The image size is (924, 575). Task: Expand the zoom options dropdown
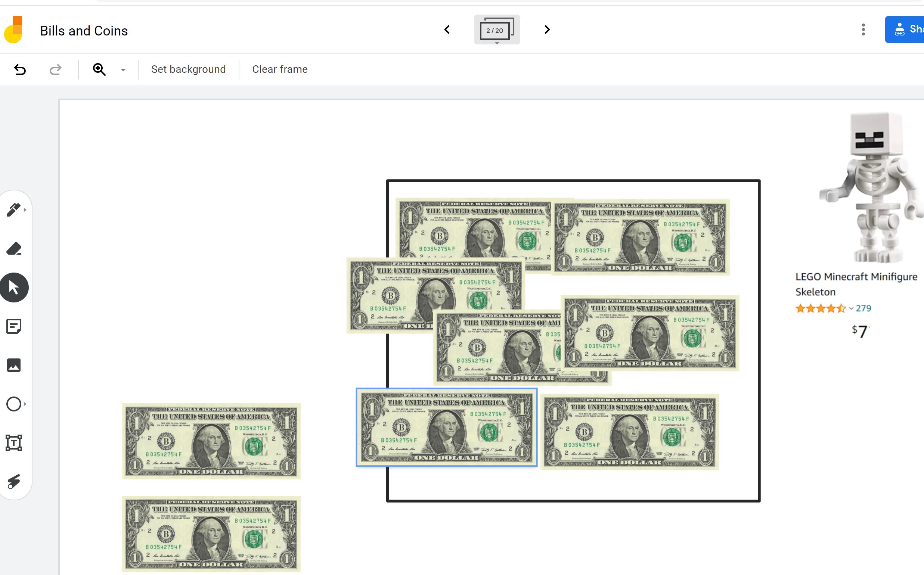pyautogui.click(x=123, y=70)
